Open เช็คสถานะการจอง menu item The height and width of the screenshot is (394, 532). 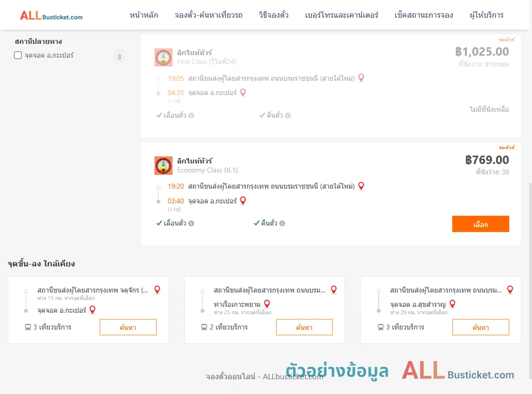424,15
